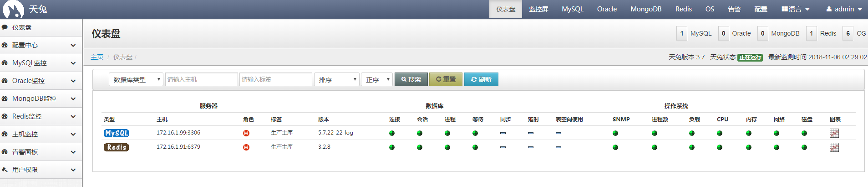Screen dimensions: 868x187
Task: Open the 数据库类型 dropdown
Action: [136, 79]
